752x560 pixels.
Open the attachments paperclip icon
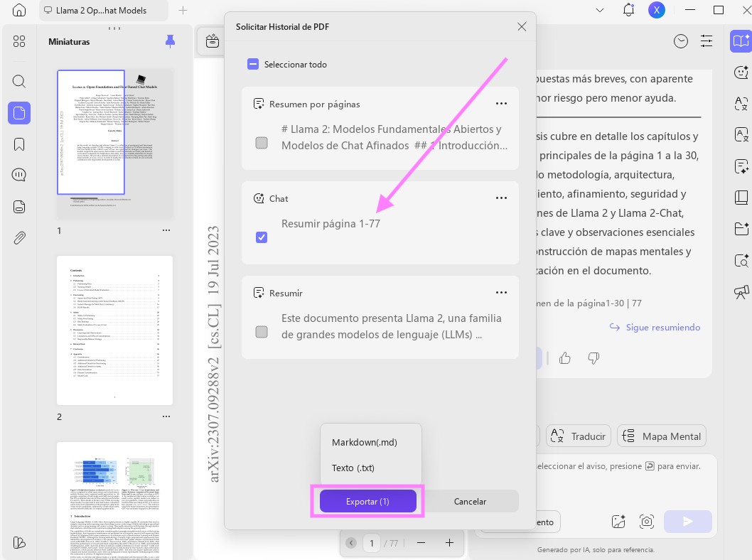pos(19,238)
